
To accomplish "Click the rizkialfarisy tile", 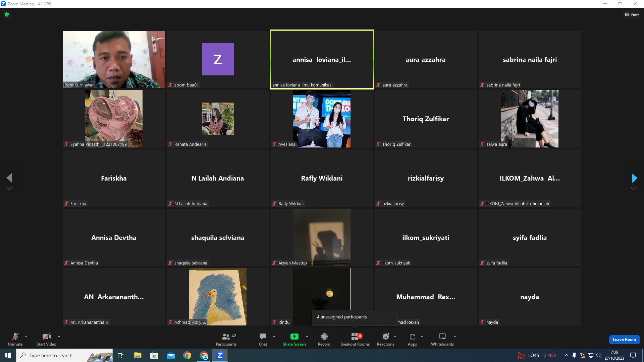I will (x=426, y=178).
